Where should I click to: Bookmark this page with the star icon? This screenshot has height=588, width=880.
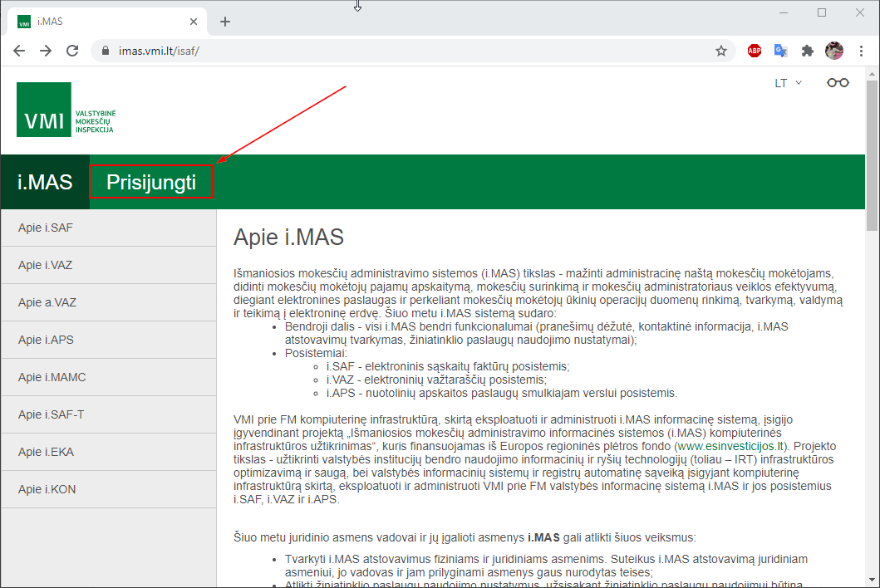tap(721, 51)
